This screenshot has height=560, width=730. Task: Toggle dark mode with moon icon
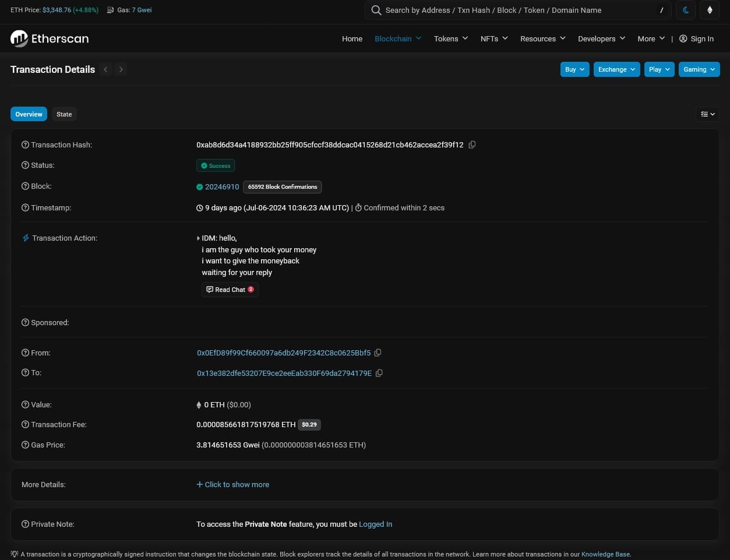686,10
